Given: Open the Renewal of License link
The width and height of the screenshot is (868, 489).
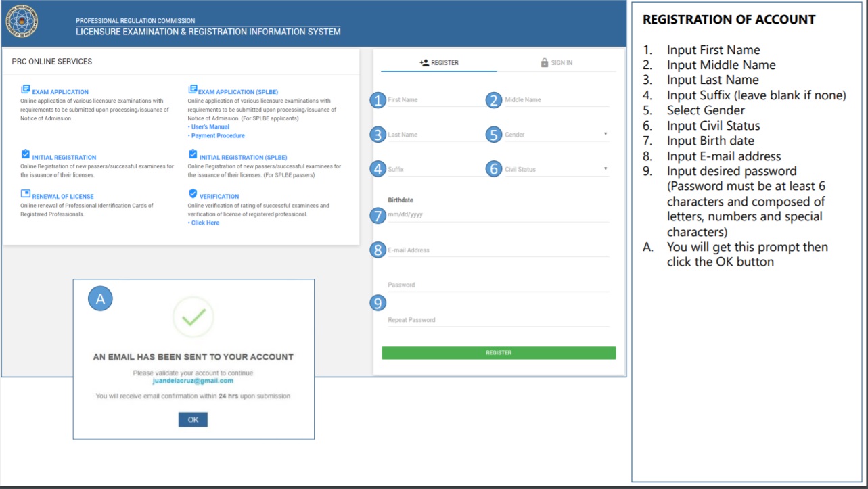Looking at the screenshot, I should pos(63,197).
